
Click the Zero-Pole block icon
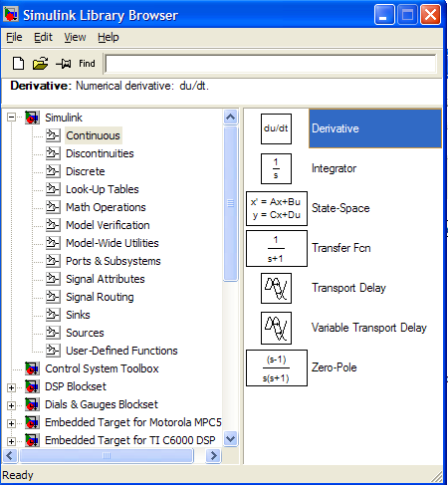277,367
